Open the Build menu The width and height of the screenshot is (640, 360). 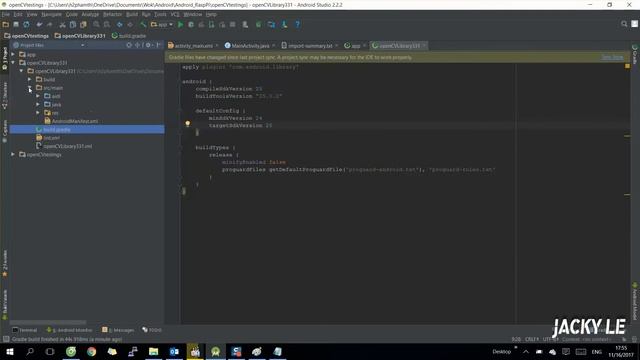pos(132,14)
